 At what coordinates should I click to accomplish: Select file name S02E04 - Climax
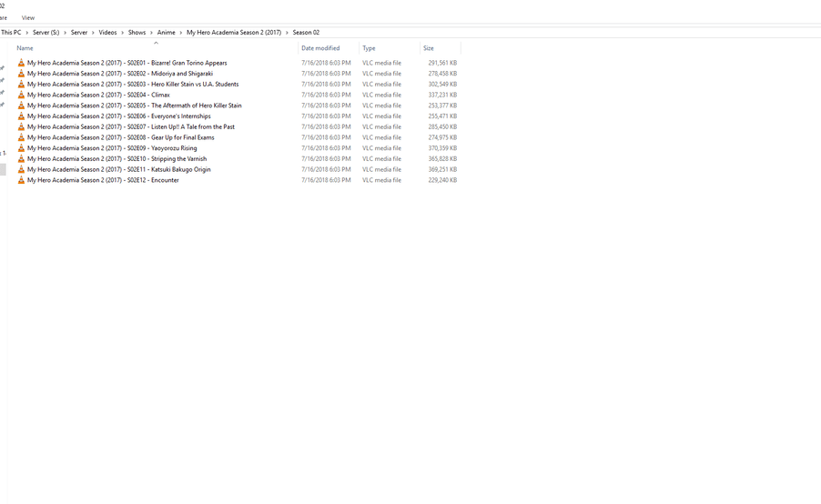98,95
